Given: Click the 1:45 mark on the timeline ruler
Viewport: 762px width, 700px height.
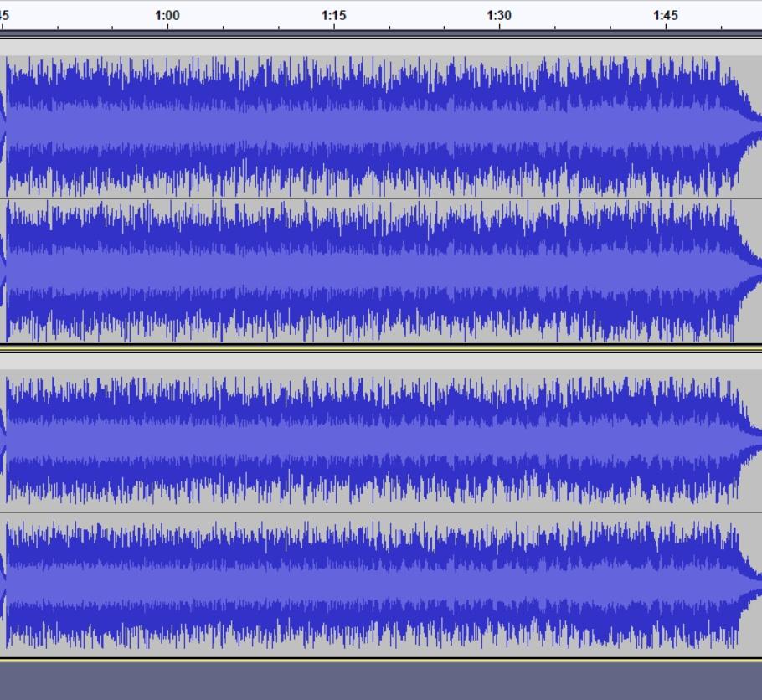Looking at the screenshot, I should [x=666, y=16].
